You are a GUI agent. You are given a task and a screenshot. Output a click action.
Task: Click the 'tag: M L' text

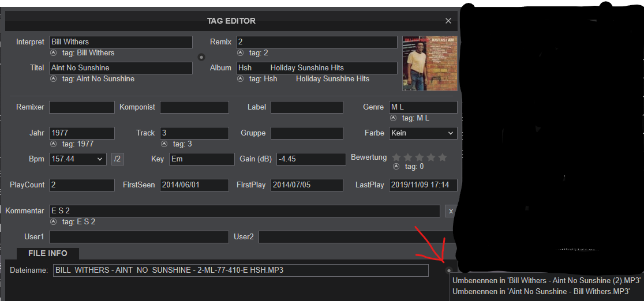point(415,118)
